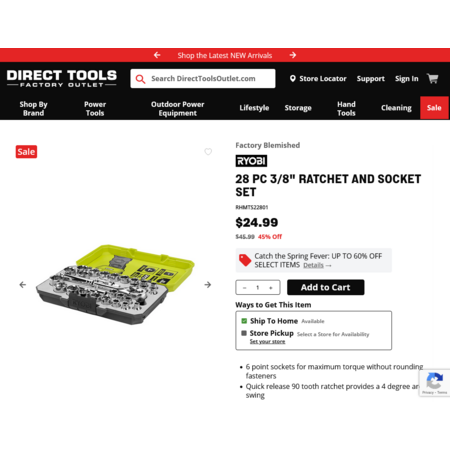Open the Power Tools menu
The height and width of the screenshot is (450, 450).
coord(95,108)
